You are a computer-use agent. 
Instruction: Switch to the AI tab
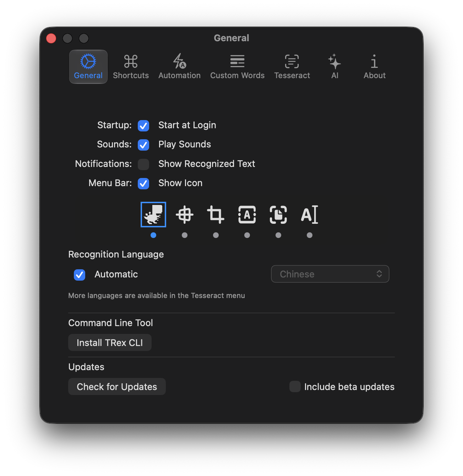point(334,67)
